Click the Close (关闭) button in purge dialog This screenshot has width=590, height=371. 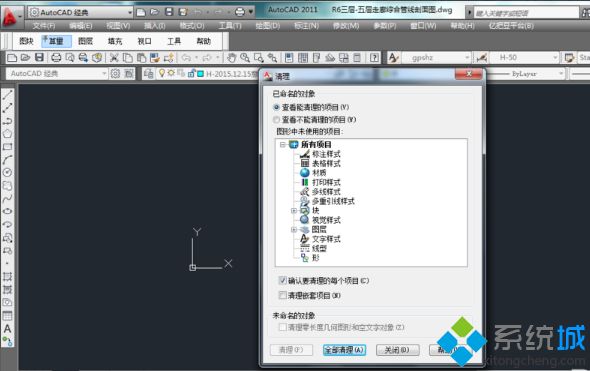point(398,350)
